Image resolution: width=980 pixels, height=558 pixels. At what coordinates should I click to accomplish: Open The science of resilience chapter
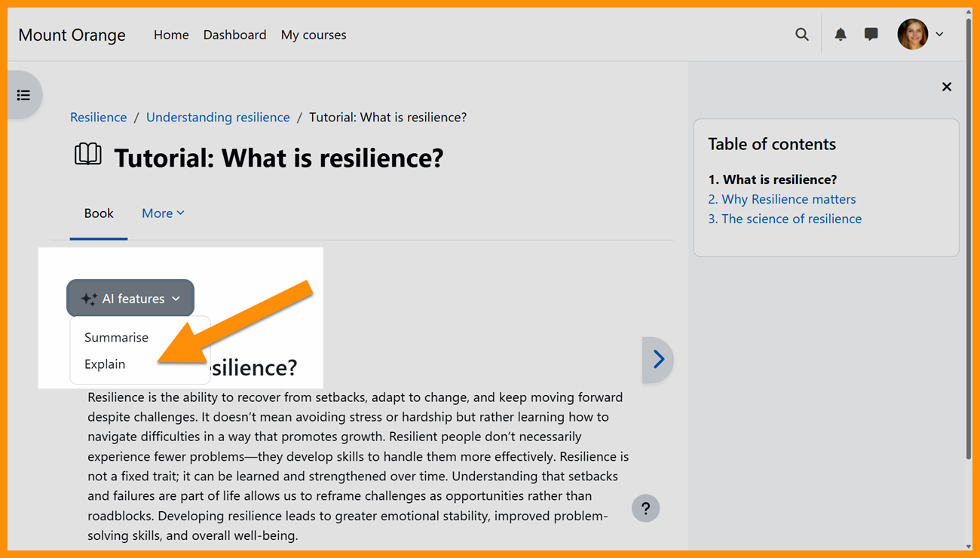pos(785,219)
